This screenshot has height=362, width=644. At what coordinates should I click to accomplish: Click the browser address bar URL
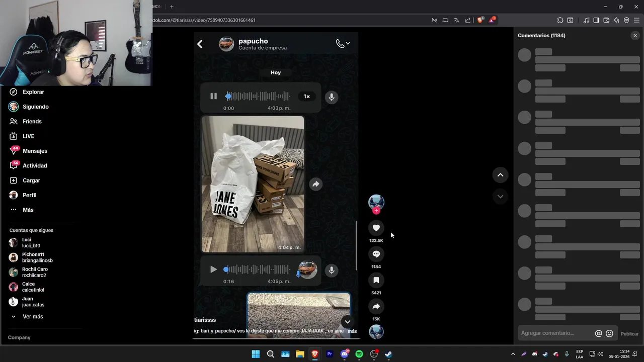pyautogui.click(x=204, y=20)
